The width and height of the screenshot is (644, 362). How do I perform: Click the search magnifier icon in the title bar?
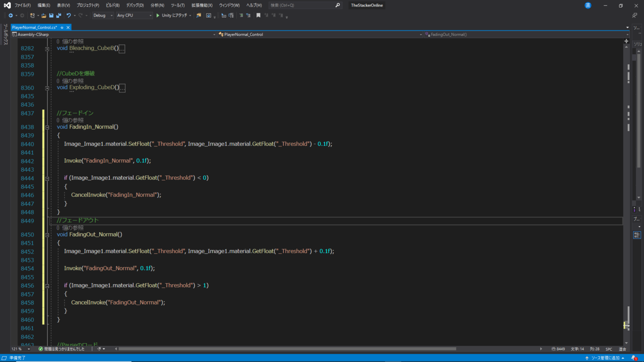coord(338,5)
